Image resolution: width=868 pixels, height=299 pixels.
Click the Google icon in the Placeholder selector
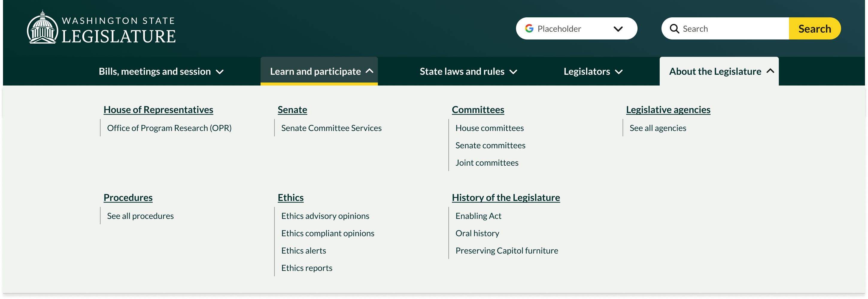point(530,28)
